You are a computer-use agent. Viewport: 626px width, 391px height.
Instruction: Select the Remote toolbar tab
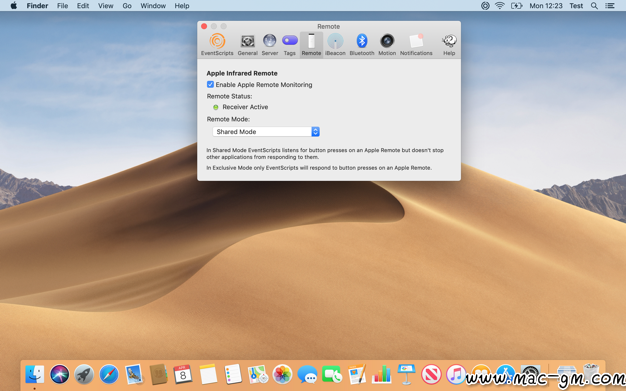(311, 45)
